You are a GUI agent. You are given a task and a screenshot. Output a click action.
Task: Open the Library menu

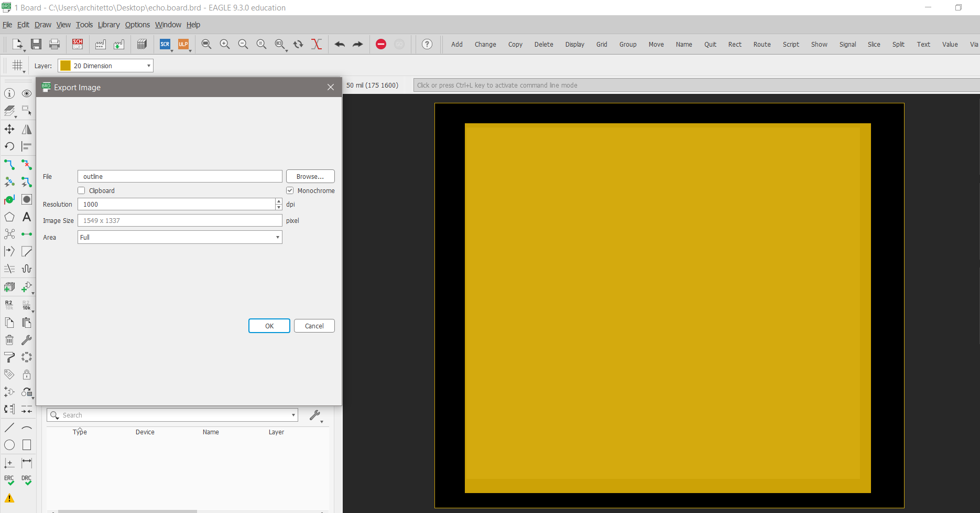click(108, 25)
